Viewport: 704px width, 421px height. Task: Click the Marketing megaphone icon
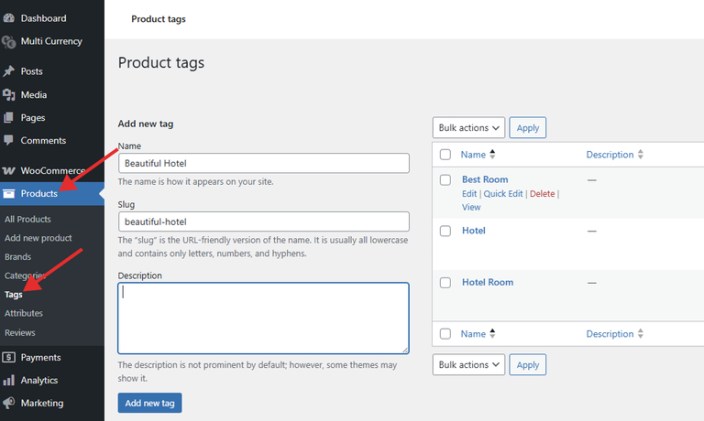(x=9, y=404)
